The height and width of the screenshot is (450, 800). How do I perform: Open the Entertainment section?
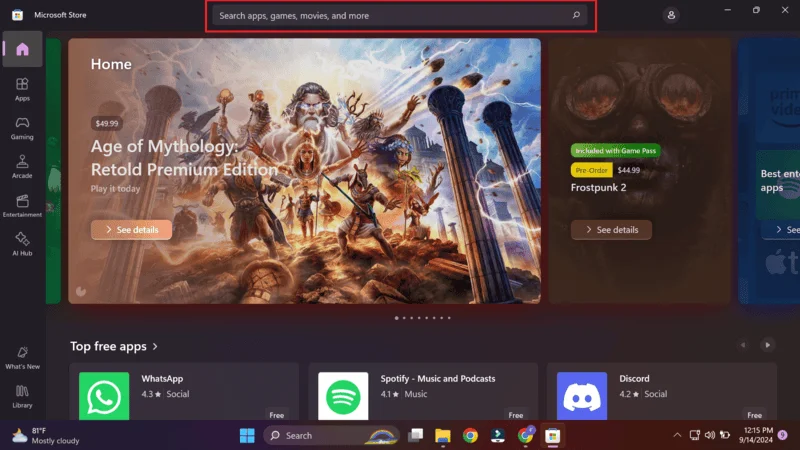click(22, 206)
